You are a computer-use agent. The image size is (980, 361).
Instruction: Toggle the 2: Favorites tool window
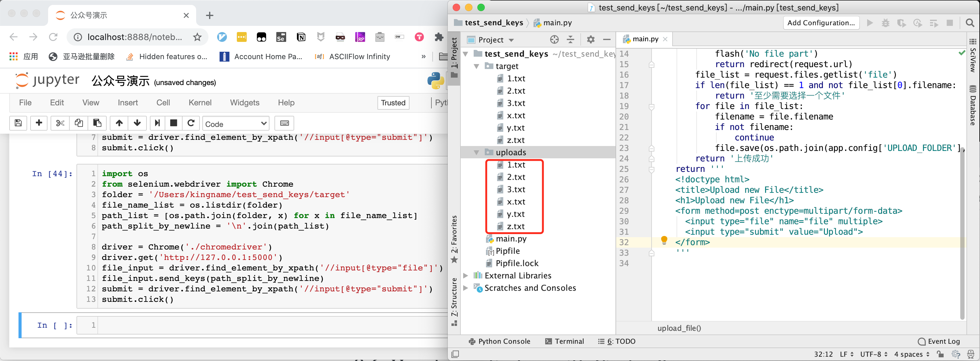pos(454,239)
